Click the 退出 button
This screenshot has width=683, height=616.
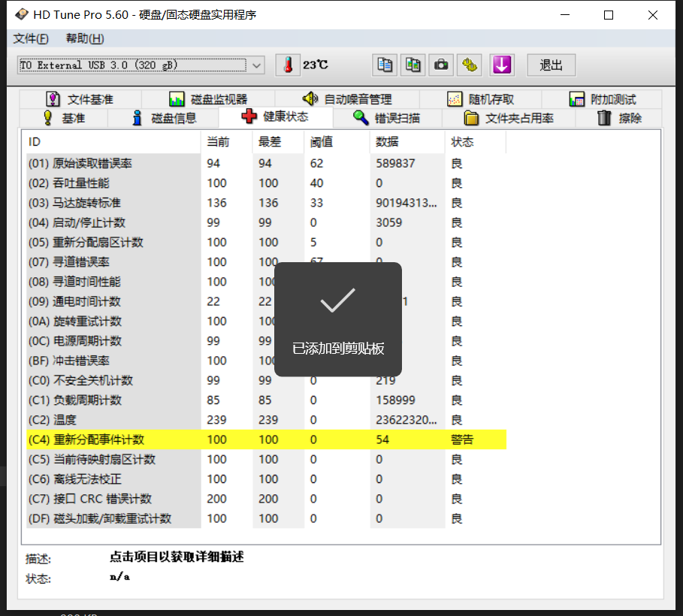(x=551, y=65)
